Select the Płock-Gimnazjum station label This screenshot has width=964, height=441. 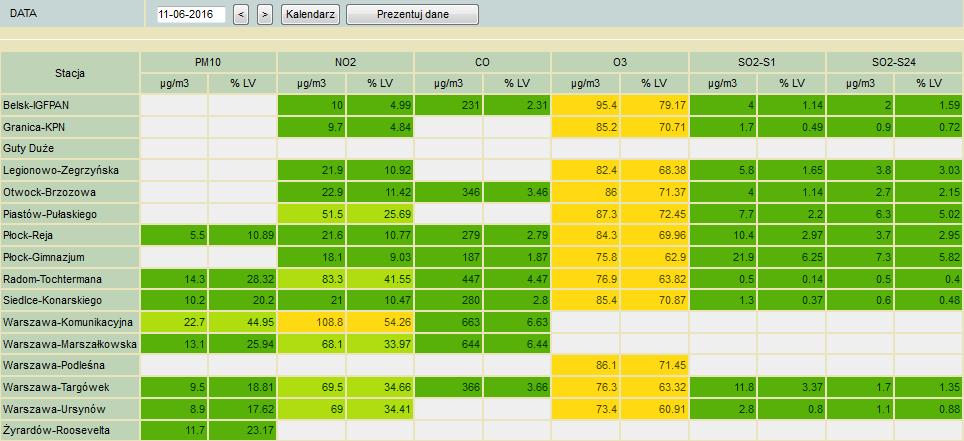pos(70,257)
